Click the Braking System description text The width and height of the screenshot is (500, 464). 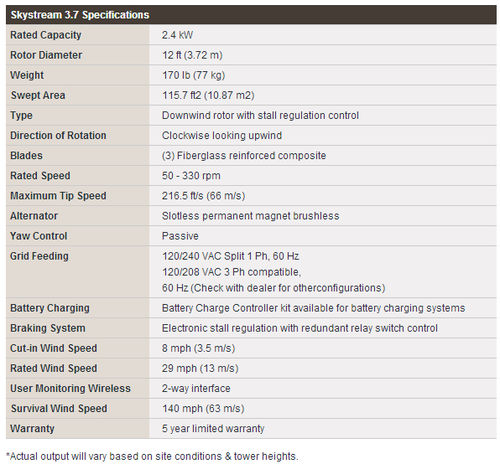300,328
